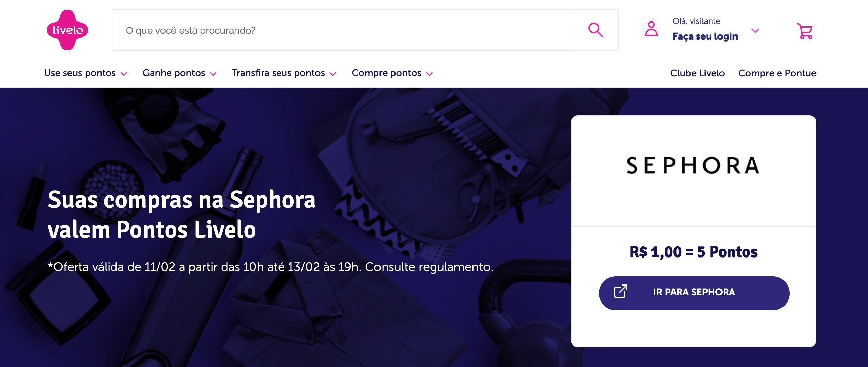Expand the Use seus pontos chevron

124,74
